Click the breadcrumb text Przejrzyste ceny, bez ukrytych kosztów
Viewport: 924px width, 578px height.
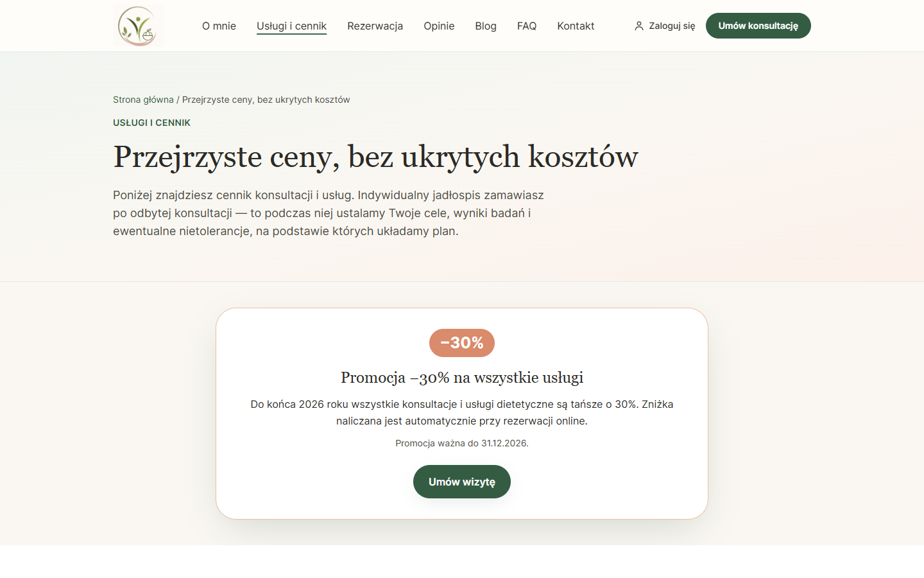pyautogui.click(x=266, y=100)
